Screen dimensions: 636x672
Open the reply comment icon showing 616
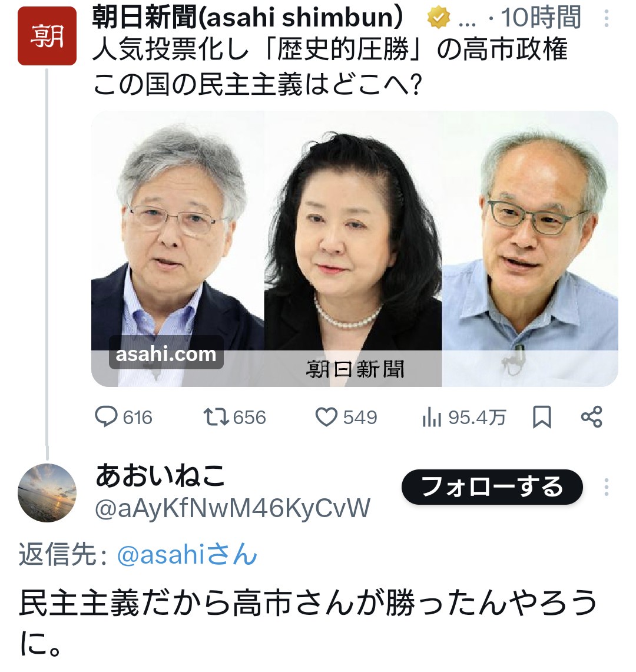point(106,417)
